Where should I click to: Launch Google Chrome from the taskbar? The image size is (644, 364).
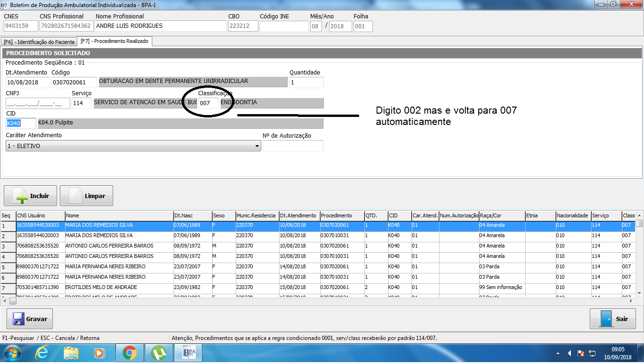[x=130, y=353]
